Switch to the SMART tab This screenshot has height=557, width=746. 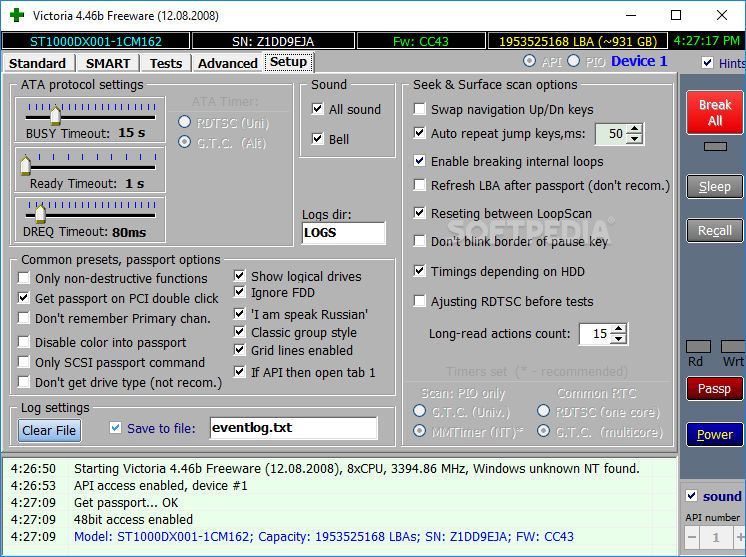(x=108, y=63)
